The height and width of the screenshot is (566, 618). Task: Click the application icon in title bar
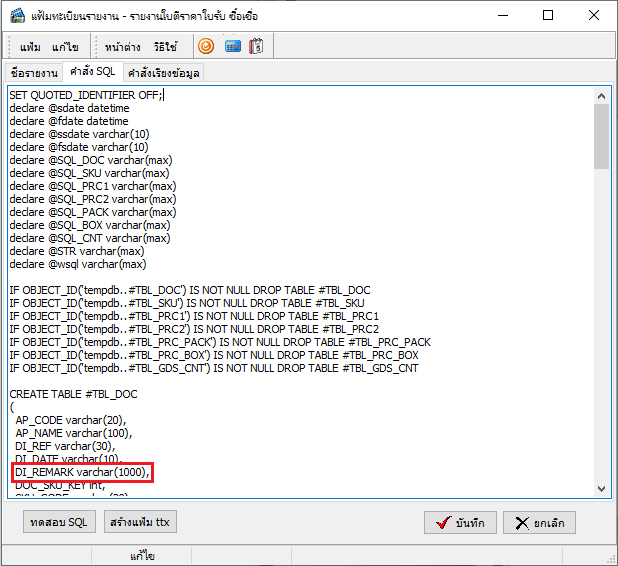[x=17, y=15]
